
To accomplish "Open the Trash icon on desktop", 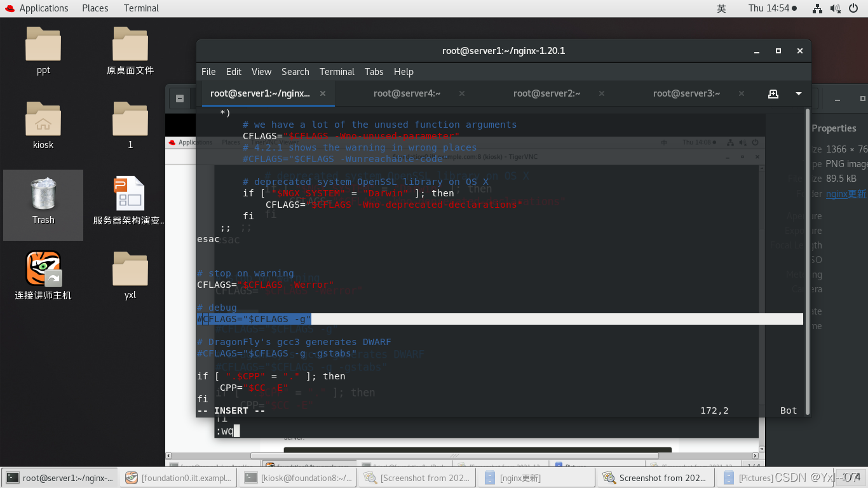I will (x=43, y=201).
